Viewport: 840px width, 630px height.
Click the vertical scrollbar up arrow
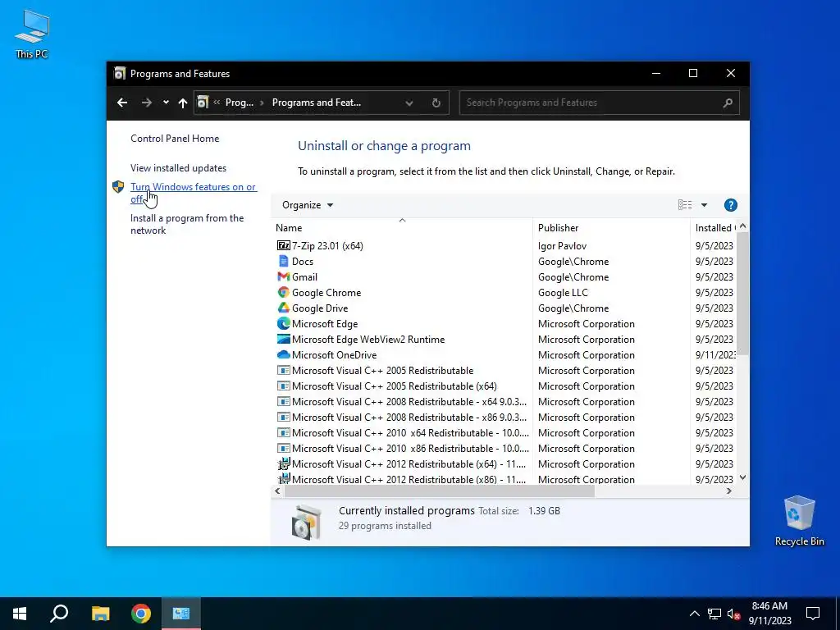(x=742, y=226)
